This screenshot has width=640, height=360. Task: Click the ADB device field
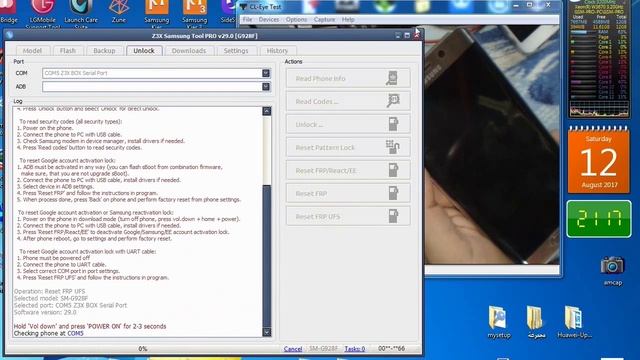[x=152, y=87]
